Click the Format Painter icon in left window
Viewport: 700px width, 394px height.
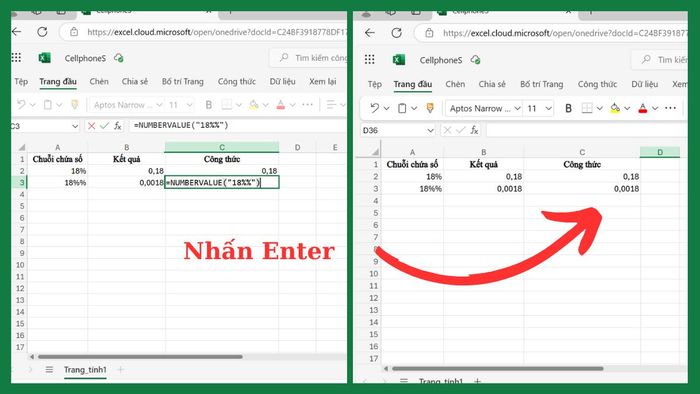point(75,105)
